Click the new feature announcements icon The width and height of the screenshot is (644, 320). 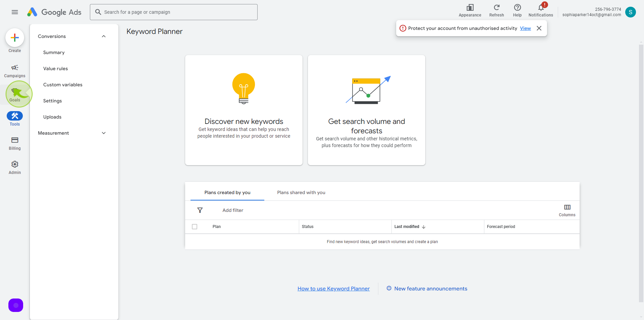coord(389,288)
